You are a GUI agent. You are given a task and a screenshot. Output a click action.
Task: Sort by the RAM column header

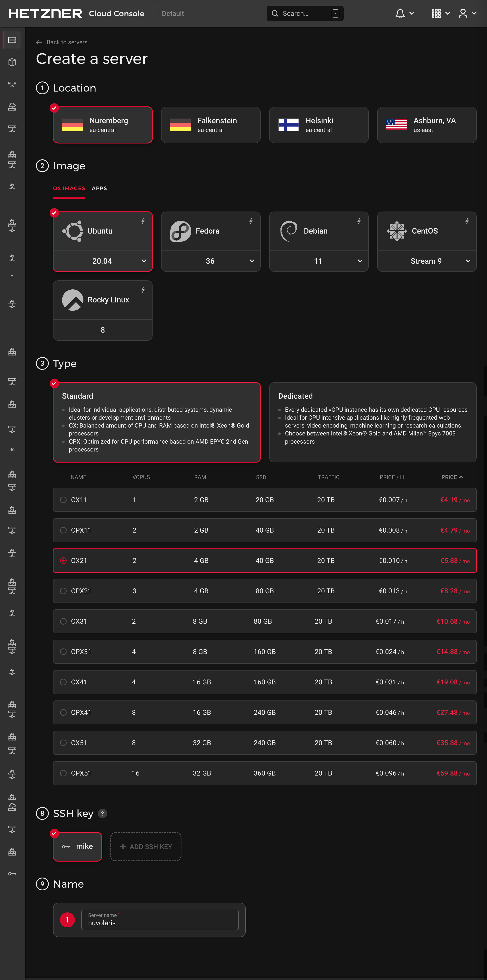[x=200, y=477]
